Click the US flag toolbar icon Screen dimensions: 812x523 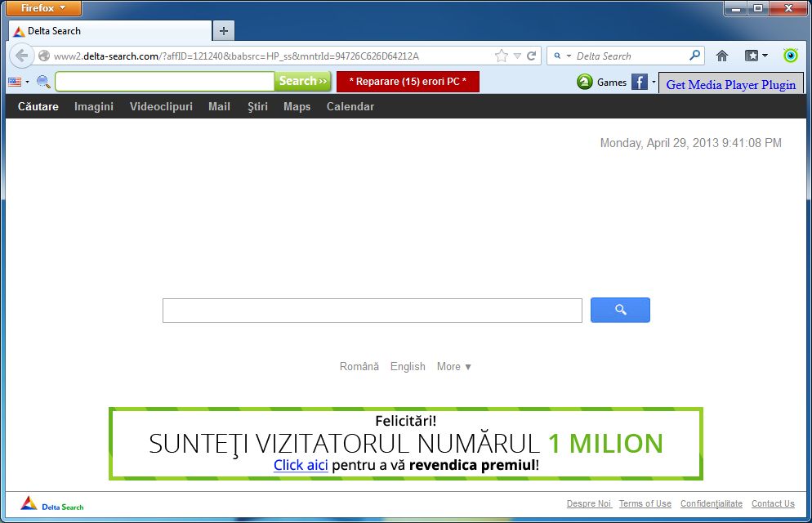point(15,82)
